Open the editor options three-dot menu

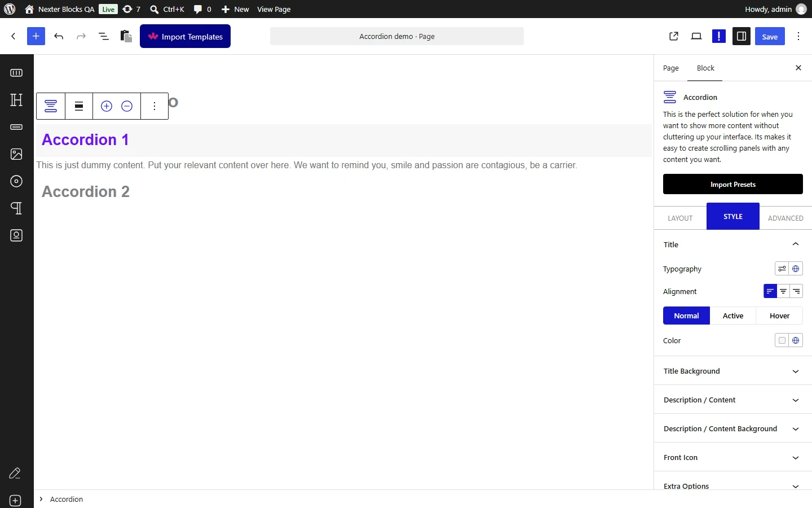pyautogui.click(x=798, y=36)
